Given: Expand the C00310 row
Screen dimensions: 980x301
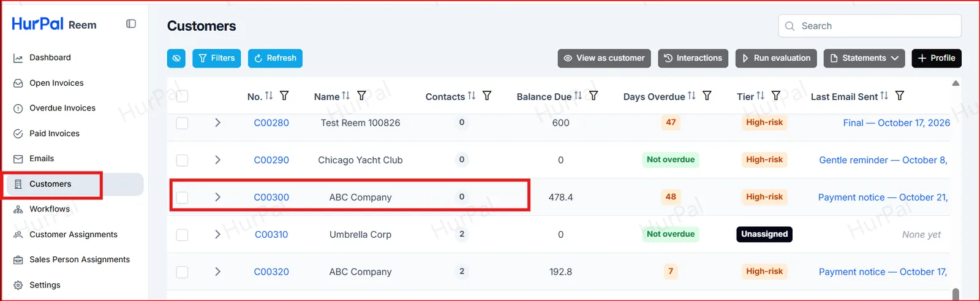Looking at the screenshot, I should 217,234.
